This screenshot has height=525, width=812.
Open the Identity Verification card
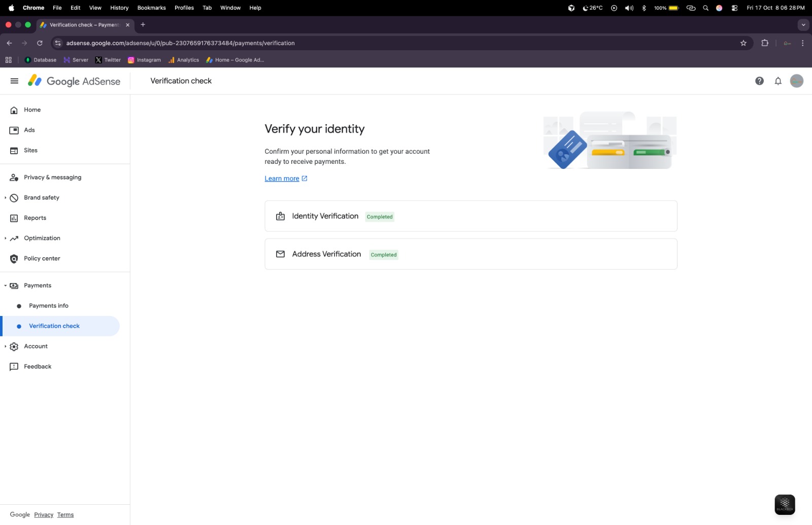tap(470, 217)
